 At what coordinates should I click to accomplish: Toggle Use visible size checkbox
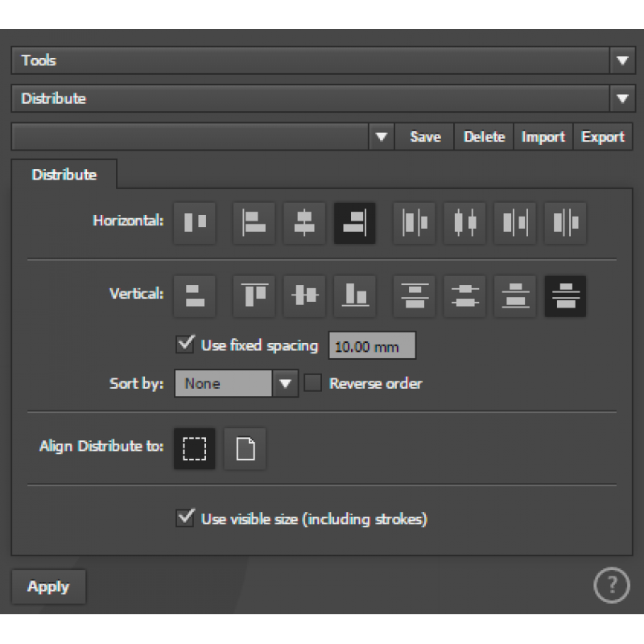(185, 518)
